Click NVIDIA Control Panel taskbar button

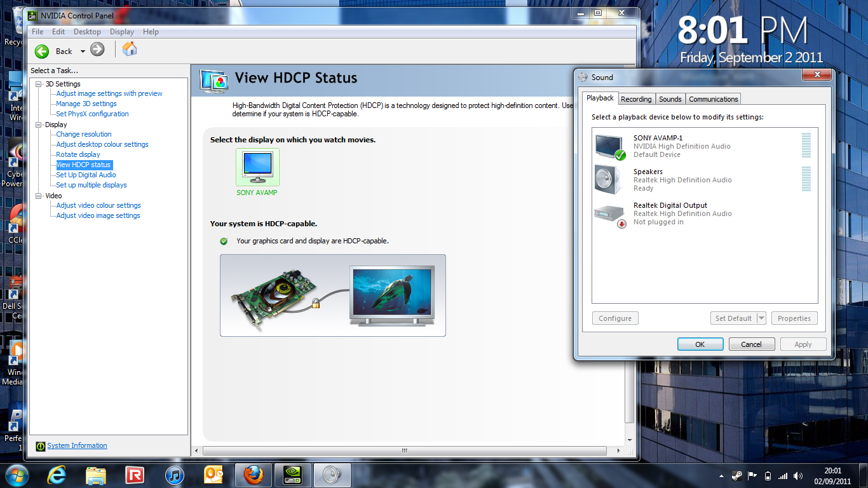[293, 475]
